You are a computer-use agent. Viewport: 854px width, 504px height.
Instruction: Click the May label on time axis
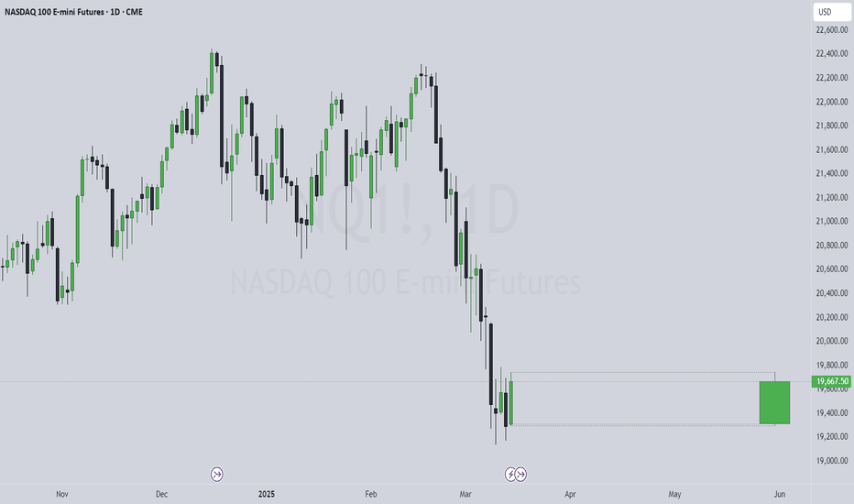coord(674,494)
